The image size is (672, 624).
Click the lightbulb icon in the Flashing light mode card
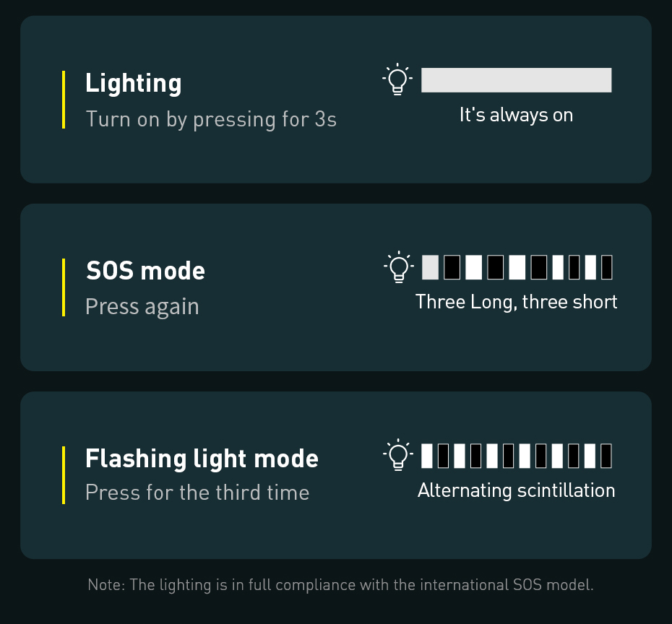397,456
